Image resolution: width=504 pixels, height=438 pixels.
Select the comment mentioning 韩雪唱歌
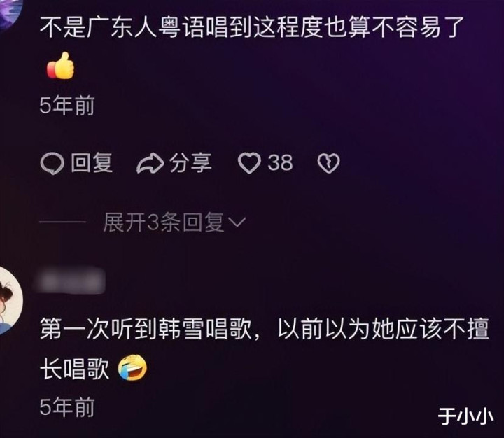tap(265, 348)
